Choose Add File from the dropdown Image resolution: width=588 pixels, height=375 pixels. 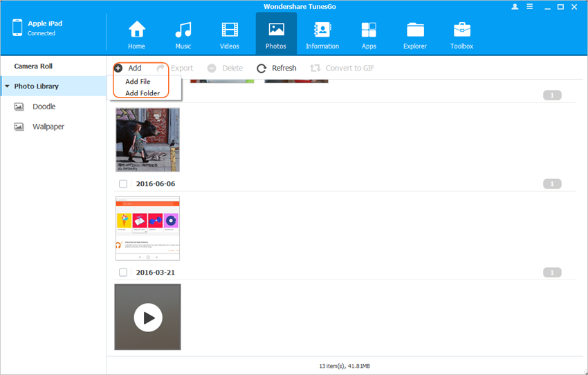138,82
